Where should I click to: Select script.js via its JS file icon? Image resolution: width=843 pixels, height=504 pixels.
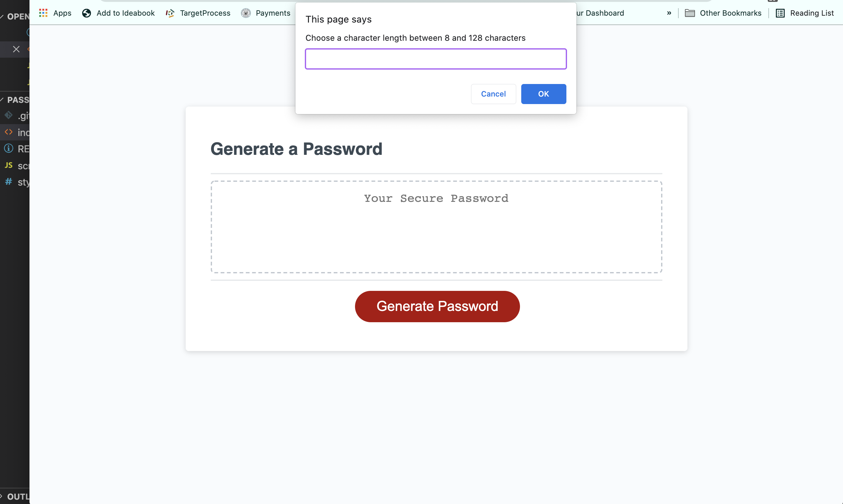(x=8, y=165)
